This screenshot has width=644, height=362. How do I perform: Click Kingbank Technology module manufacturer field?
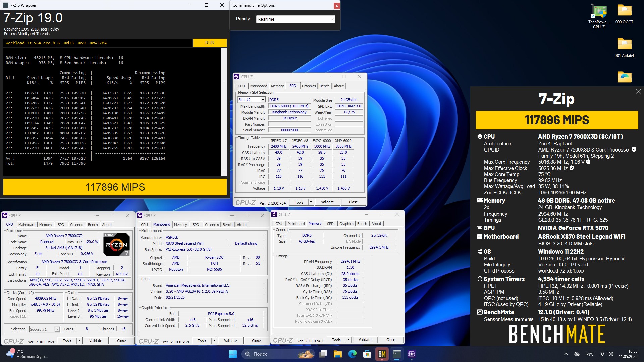click(289, 112)
